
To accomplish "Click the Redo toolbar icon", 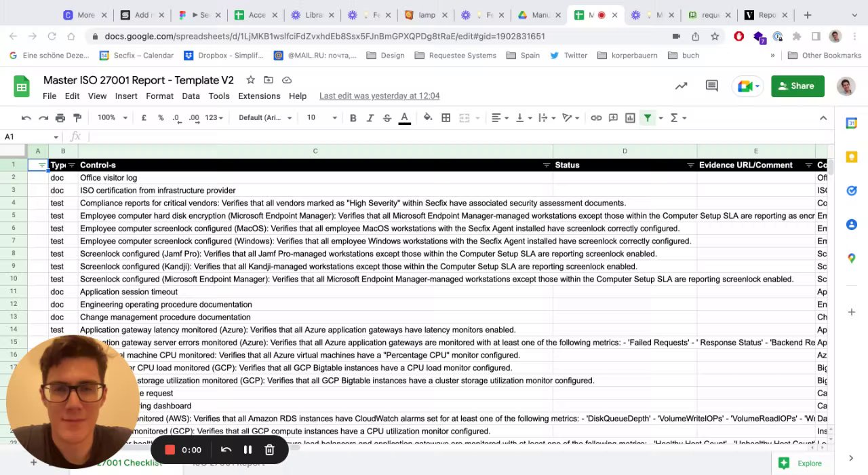I will [x=43, y=118].
